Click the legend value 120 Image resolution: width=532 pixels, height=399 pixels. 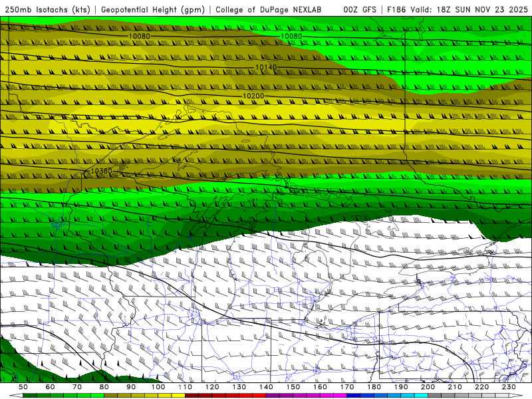(x=212, y=387)
